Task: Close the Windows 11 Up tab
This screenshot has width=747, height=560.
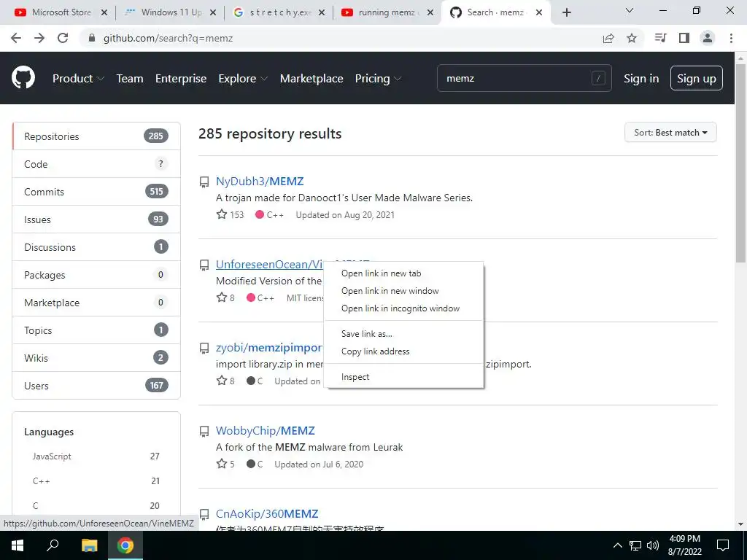Action: pyautogui.click(x=213, y=13)
